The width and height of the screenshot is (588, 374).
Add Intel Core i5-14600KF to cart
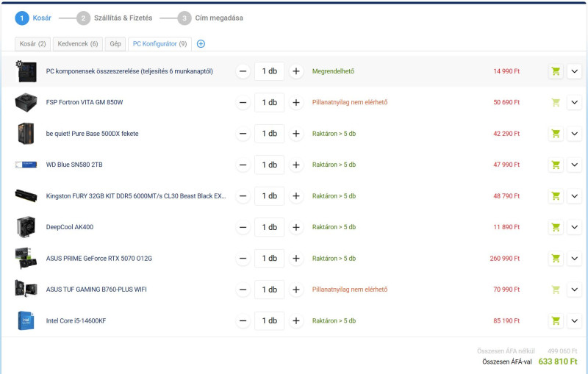pyautogui.click(x=556, y=321)
